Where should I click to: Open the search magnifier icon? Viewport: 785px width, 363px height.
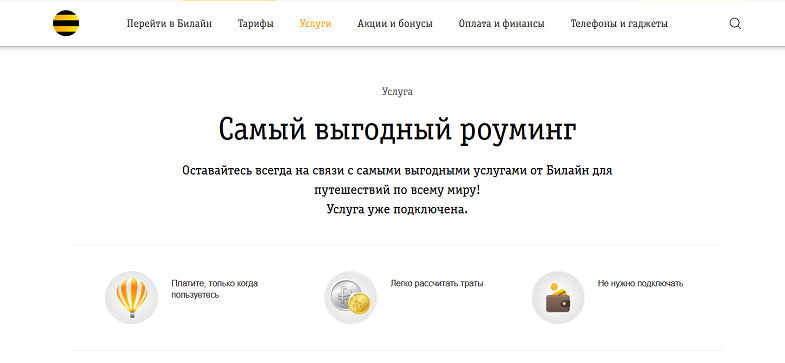(x=735, y=24)
